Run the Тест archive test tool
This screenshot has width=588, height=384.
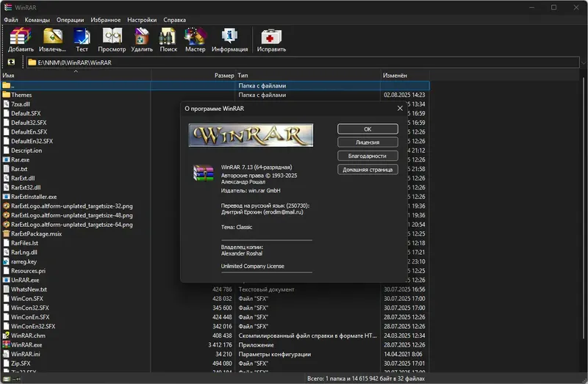[82, 40]
